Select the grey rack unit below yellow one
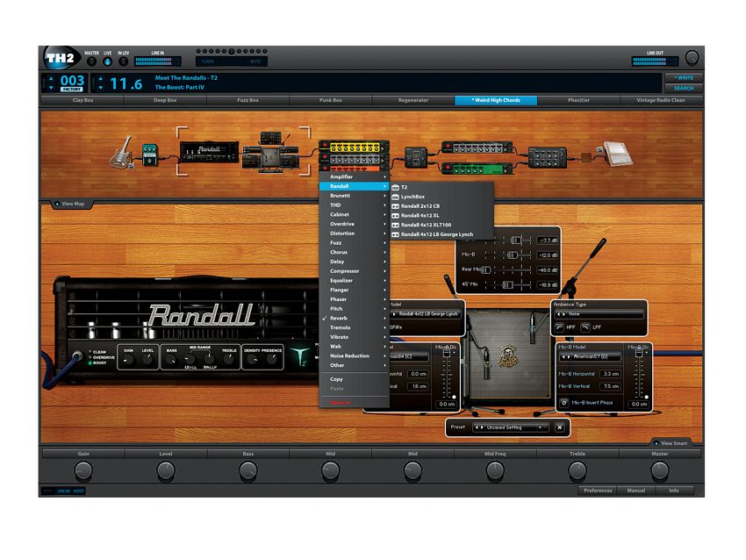The width and height of the screenshot is (746, 560). point(355,158)
